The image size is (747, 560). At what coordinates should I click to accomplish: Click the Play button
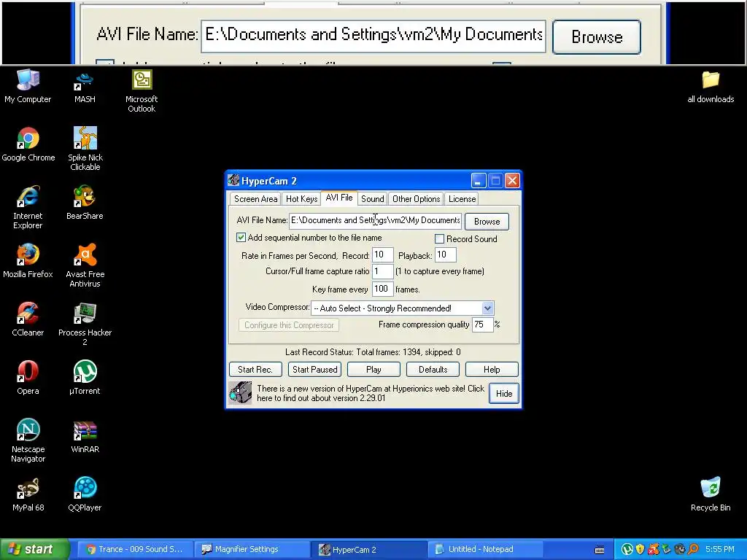click(x=373, y=370)
